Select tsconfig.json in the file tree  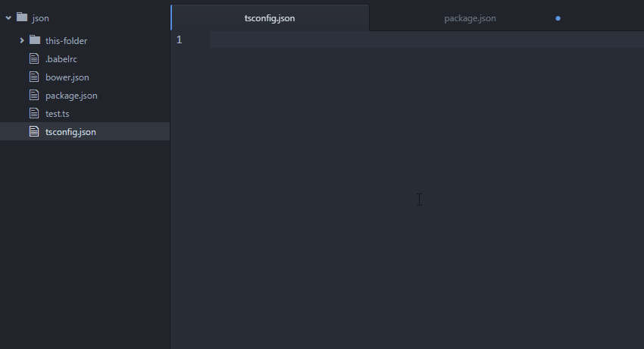[70, 132]
